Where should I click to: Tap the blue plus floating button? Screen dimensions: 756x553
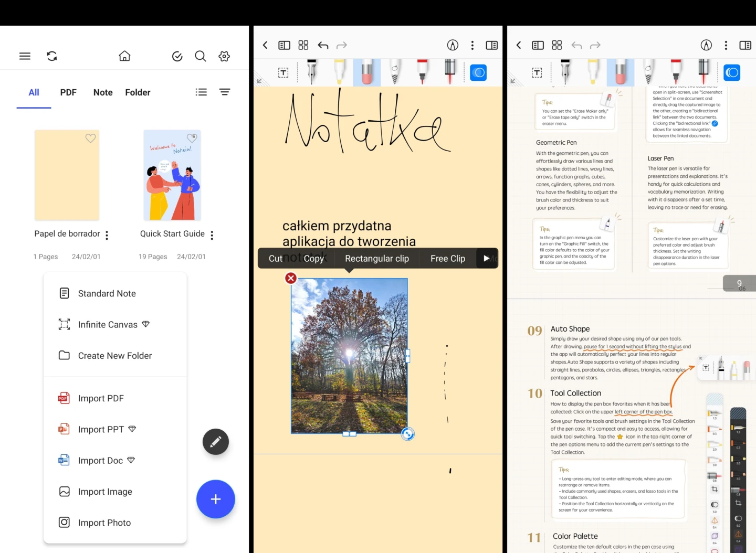coord(216,499)
